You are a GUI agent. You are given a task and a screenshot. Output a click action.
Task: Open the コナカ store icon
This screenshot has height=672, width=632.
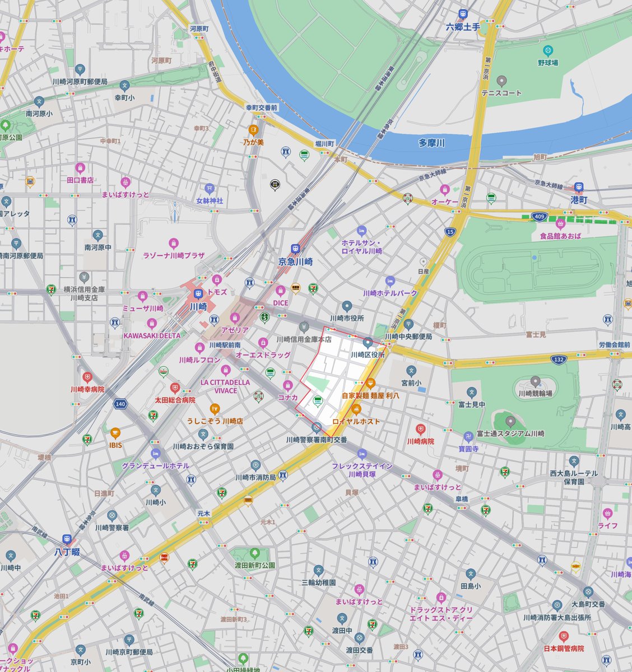288,385
